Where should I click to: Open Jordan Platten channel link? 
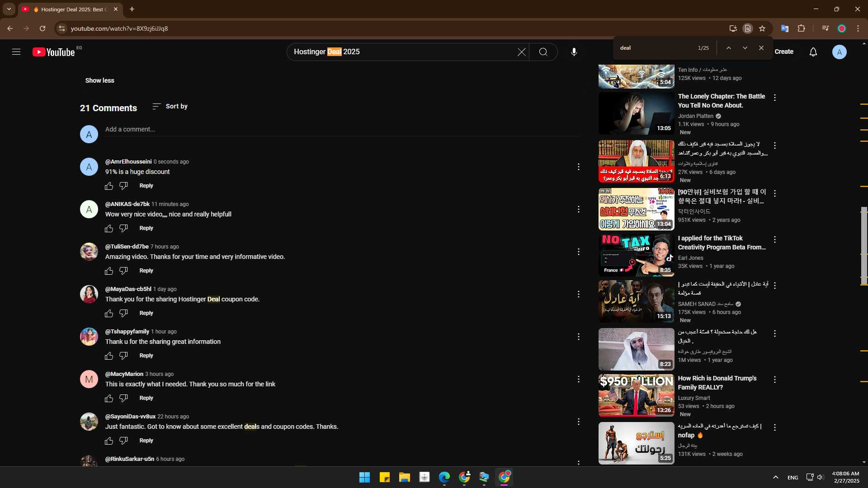click(695, 116)
